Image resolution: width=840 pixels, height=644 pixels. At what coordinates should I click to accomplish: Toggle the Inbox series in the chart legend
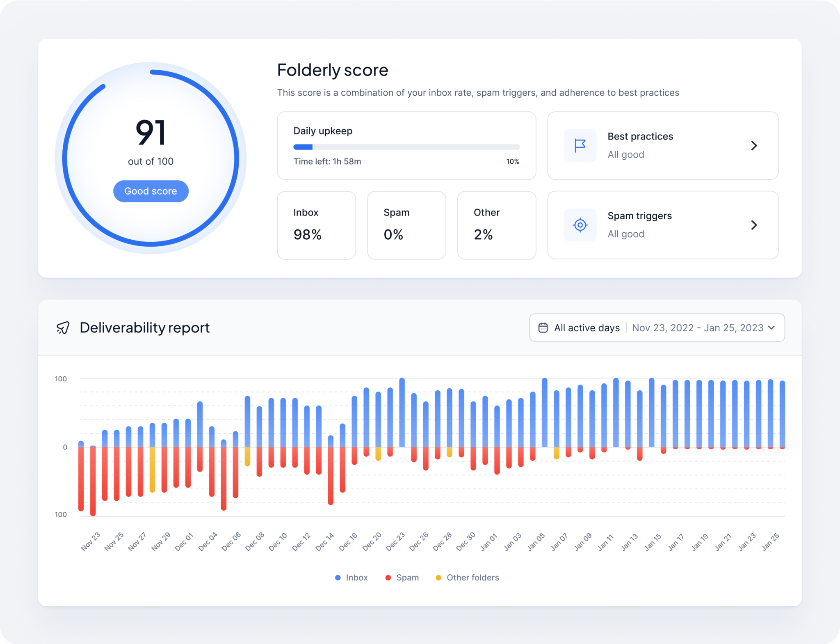351,578
